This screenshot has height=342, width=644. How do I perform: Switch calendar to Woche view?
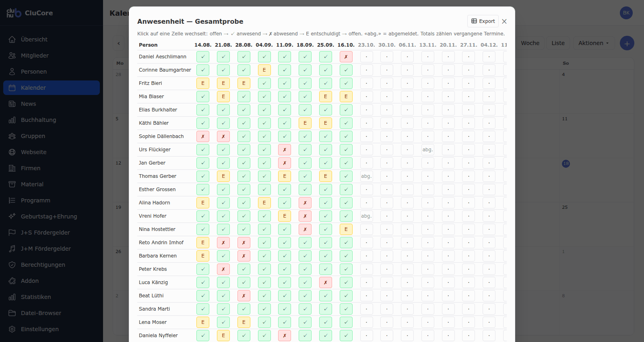pyautogui.click(x=530, y=43)
